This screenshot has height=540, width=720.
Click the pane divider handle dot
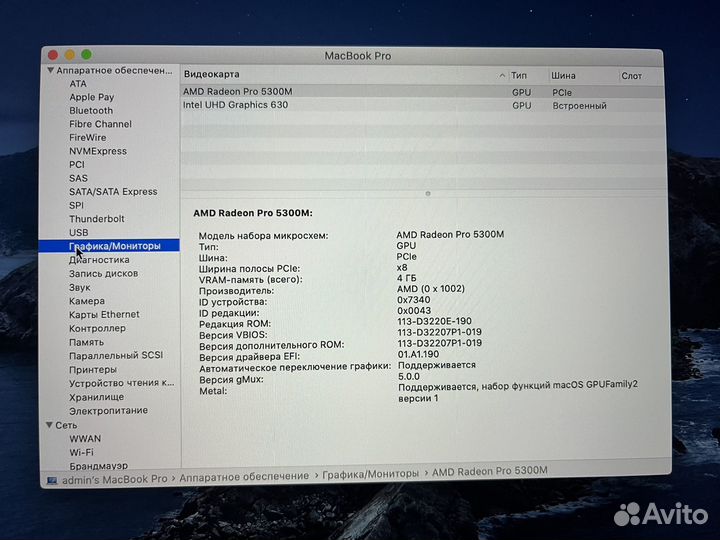point(428,194)
